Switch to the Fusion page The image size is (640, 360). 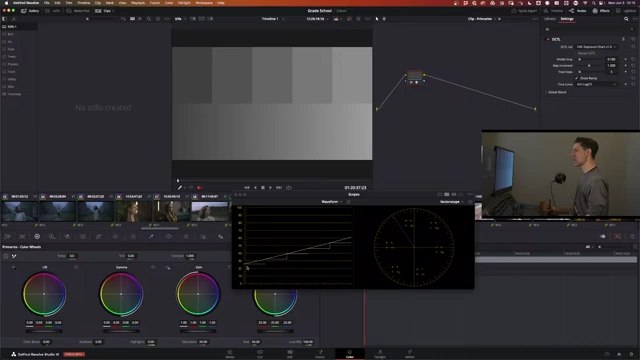[x=320, y=354]
